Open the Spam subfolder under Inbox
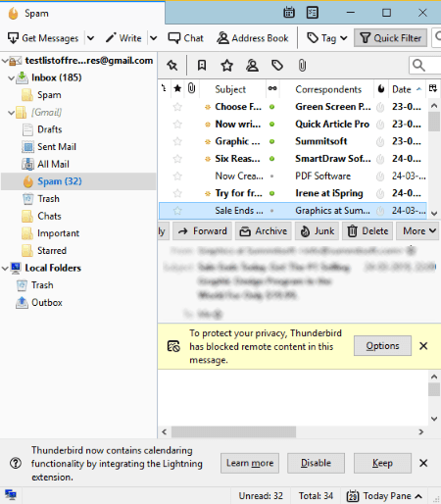The width and height of the screenshot is (441, 504). click(49, 95)
